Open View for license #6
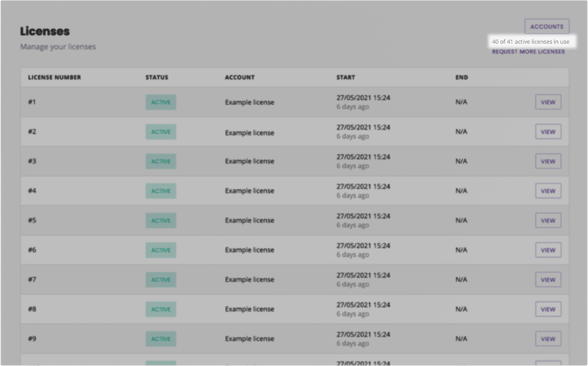The image size is (588, 366). (548, 250)
